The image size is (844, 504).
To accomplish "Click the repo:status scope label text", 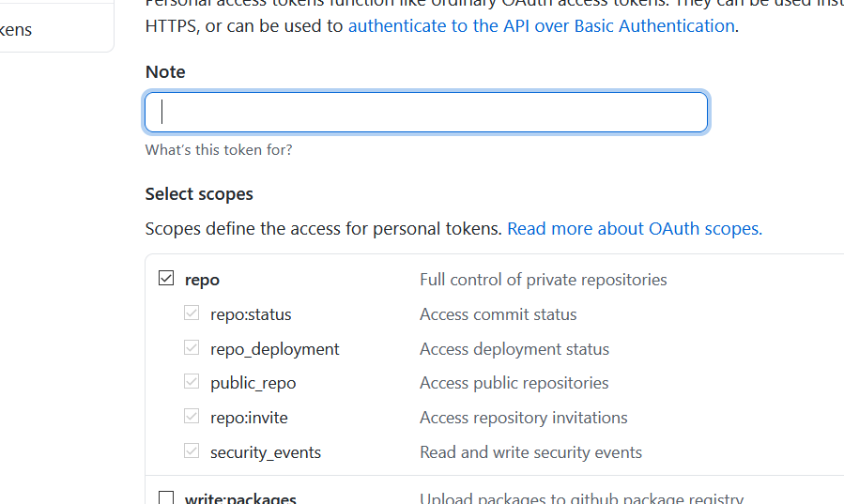I will coord(251,314).
